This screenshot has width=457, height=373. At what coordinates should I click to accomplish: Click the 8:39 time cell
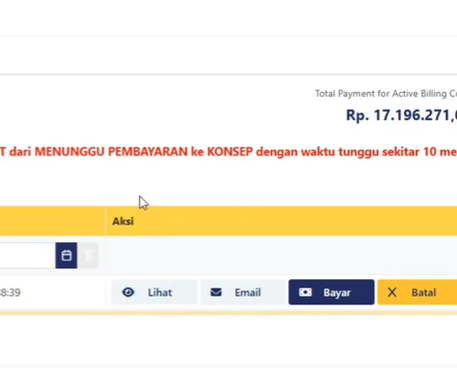(x=10, y=293)
